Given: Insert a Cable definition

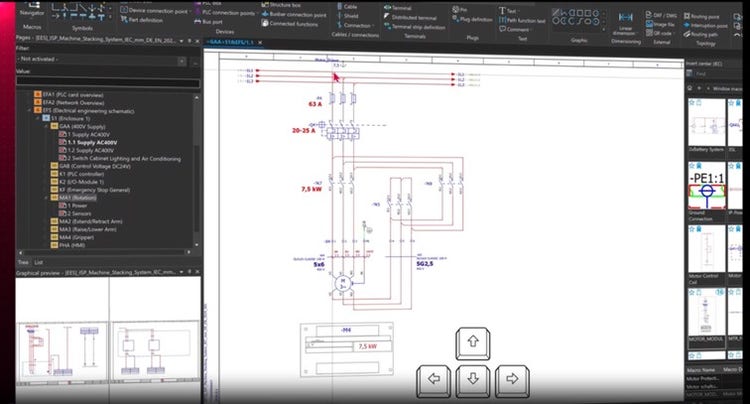Looking at the screenshot, I should coord(347,7).
